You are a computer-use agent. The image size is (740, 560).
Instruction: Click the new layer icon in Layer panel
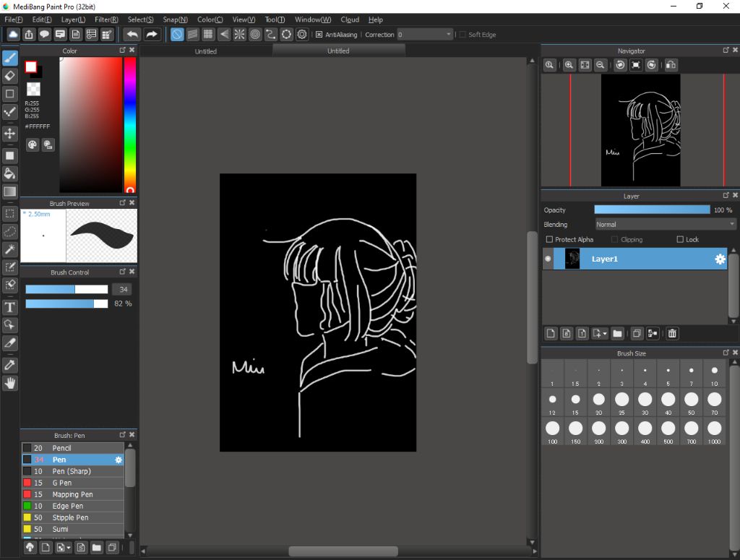551,334
